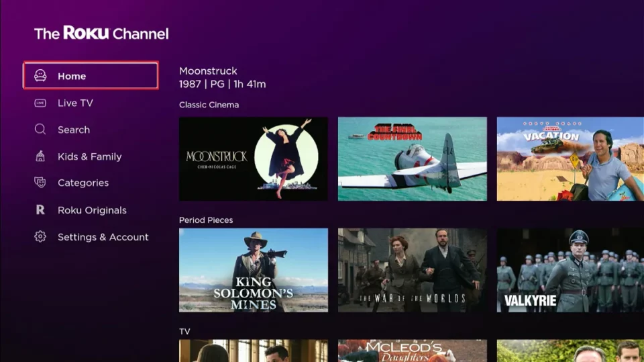Screen dimensions: 644x362
Task: Click the Classic Cinema row heading
Action: tap(209, 105)
